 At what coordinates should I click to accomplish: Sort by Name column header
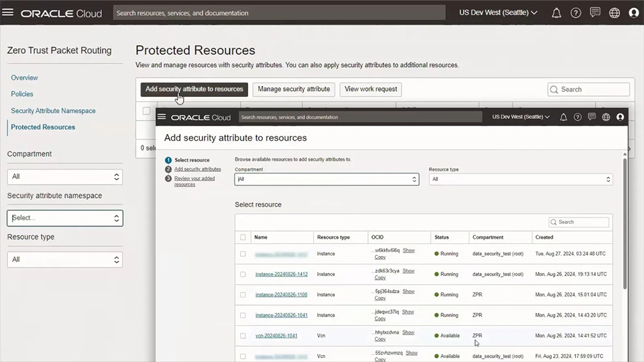[261, 237]
